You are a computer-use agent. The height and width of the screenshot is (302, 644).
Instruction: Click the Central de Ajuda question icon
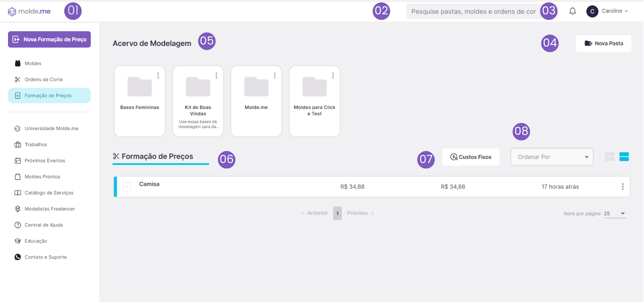[x=18, y=225]
